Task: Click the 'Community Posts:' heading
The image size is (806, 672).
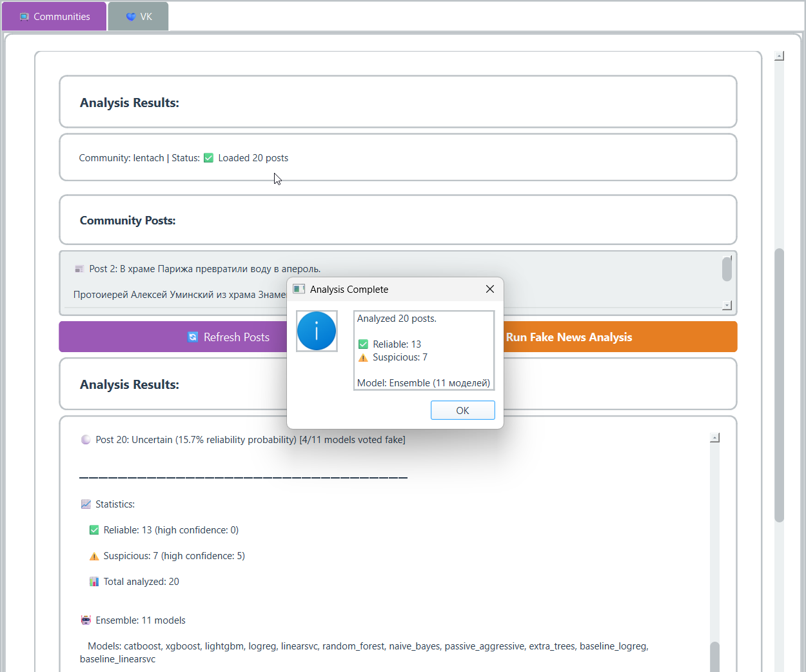Action: pyautogui.click(x=128, y=221)
